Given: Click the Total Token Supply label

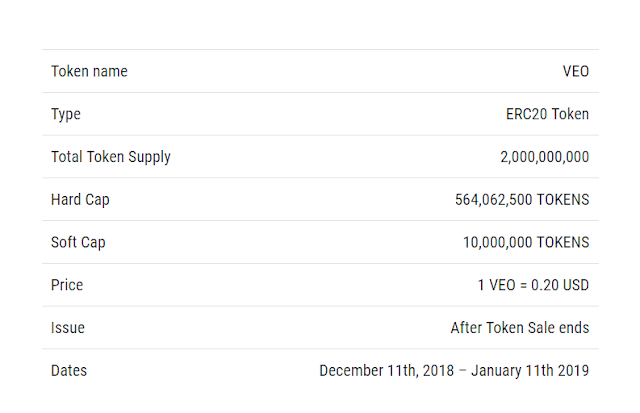Looking at the screenshot, I should 111,157.
